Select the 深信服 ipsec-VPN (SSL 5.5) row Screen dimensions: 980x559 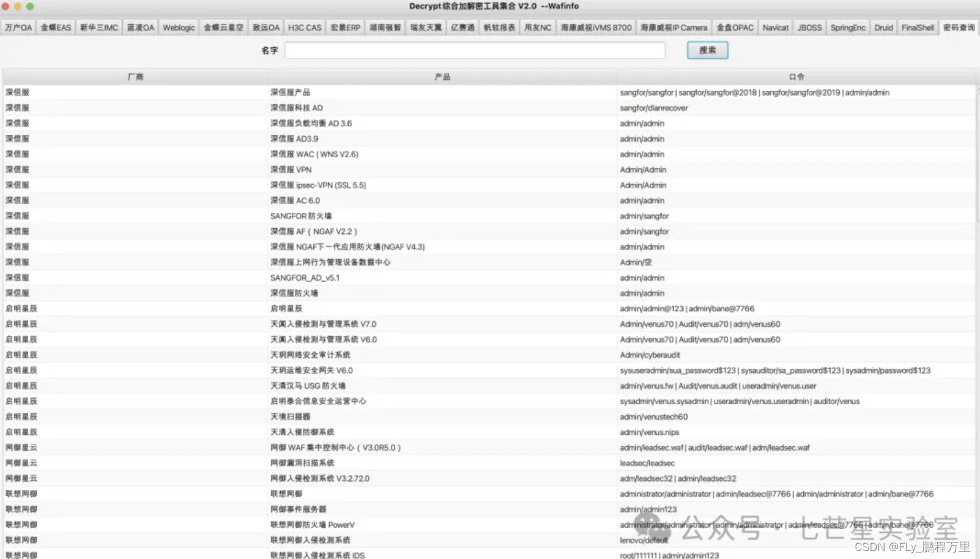pyautogui.click(x=489, y=185)
